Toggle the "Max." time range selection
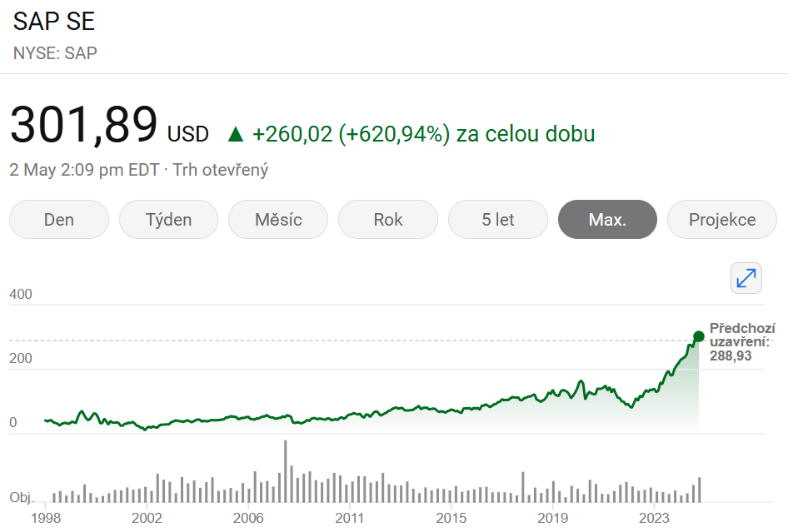Image resolution: width=788 pixels, height=532 pixels. (607, 219)
